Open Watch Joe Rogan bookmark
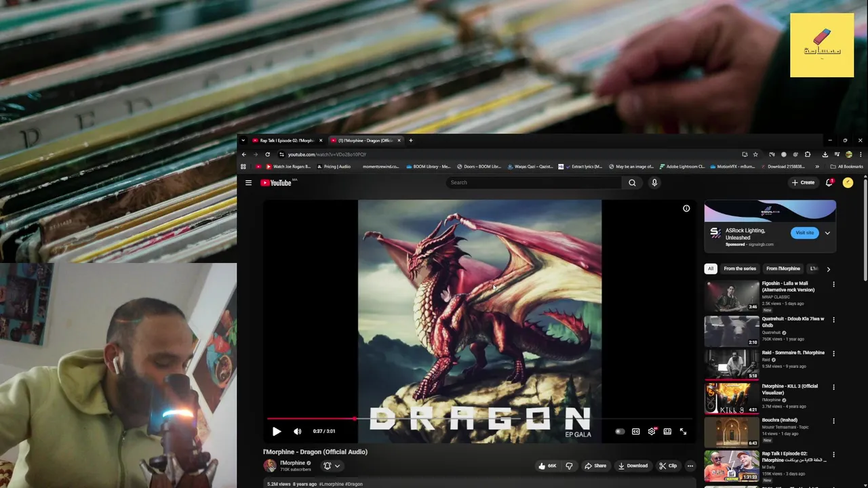 (x=288, y=166)
